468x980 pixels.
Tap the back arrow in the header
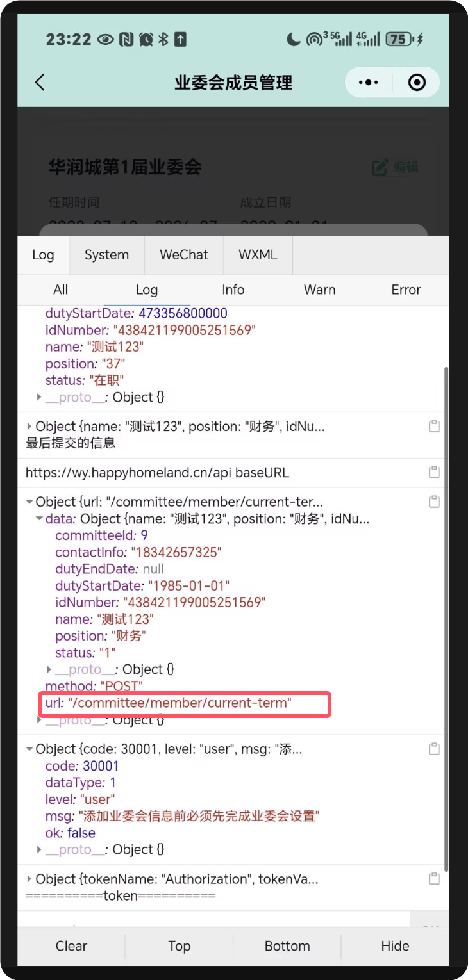point(40,83)
